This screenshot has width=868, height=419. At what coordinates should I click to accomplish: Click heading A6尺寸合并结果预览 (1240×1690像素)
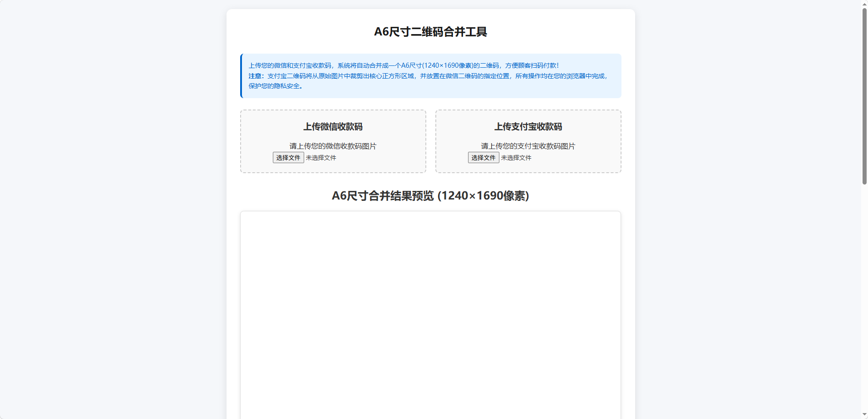click(430, 196)
